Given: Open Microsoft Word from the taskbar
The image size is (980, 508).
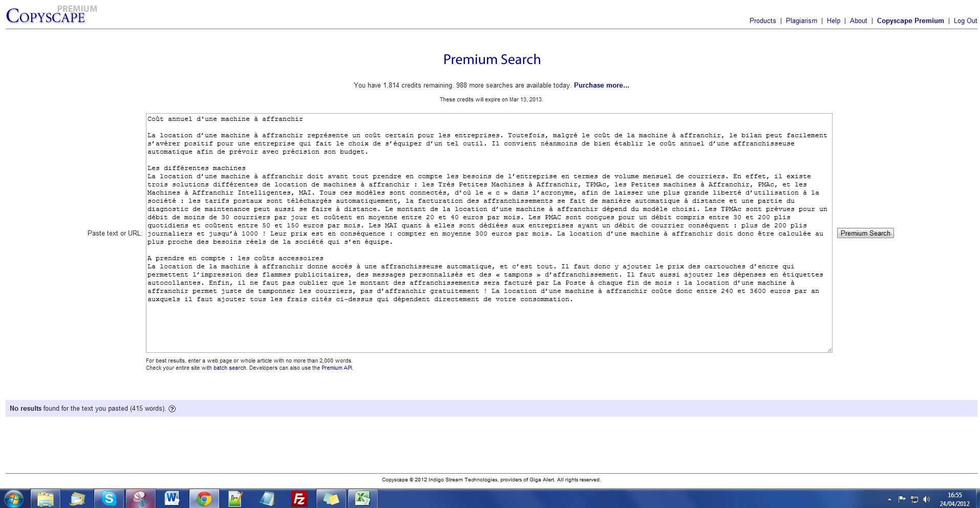Looking at the screenshot, I should [x=172, y=498].
